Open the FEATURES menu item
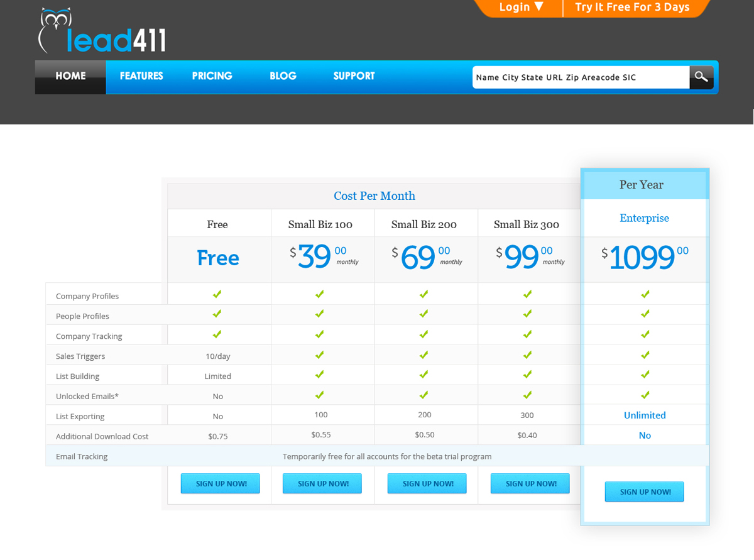The height and width of the screenshot is (560, 754). pyautogui.click(x=141, y=76)
